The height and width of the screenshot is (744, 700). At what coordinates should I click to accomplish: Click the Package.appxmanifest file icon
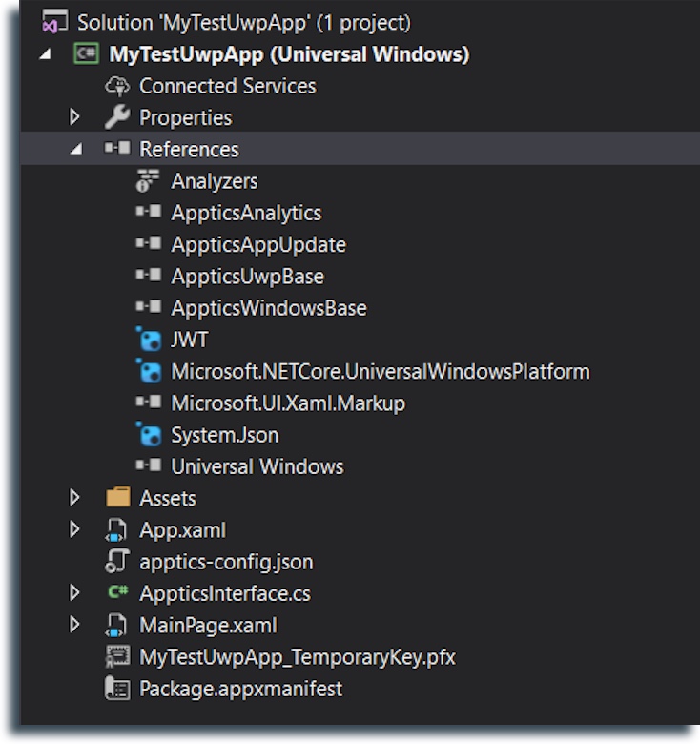click(x=117, y=689)
